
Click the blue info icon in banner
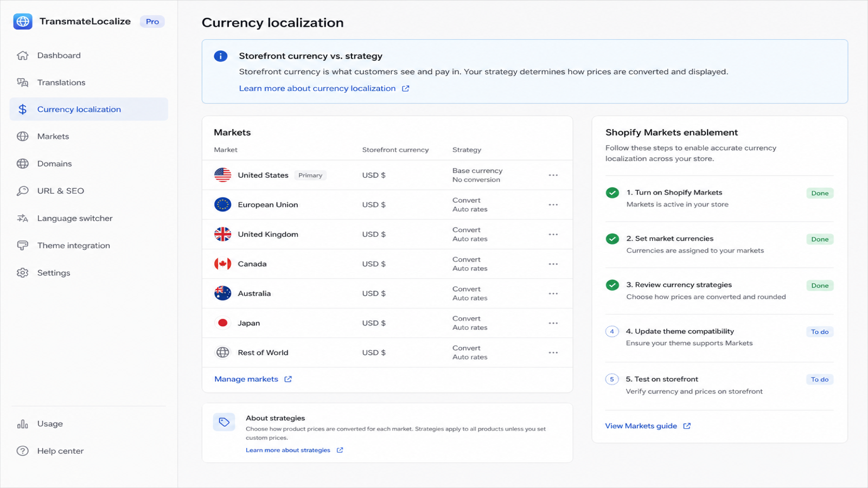click(x=221, y=56)
